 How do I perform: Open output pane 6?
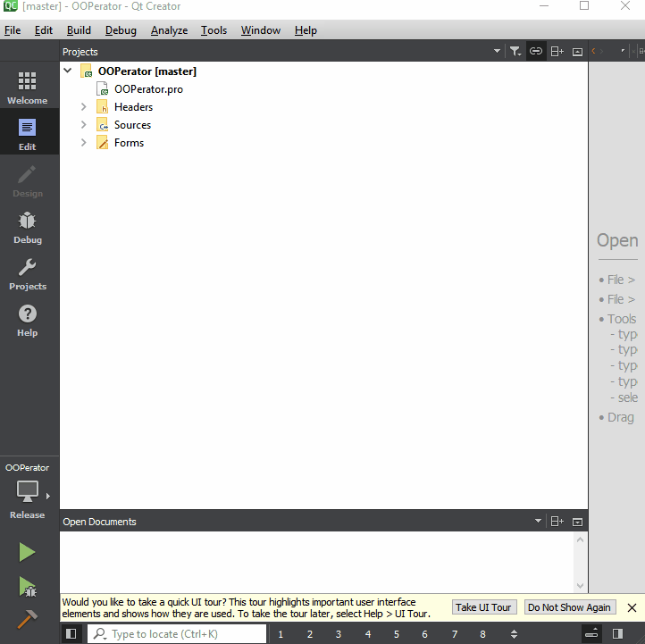coord(424,634)
